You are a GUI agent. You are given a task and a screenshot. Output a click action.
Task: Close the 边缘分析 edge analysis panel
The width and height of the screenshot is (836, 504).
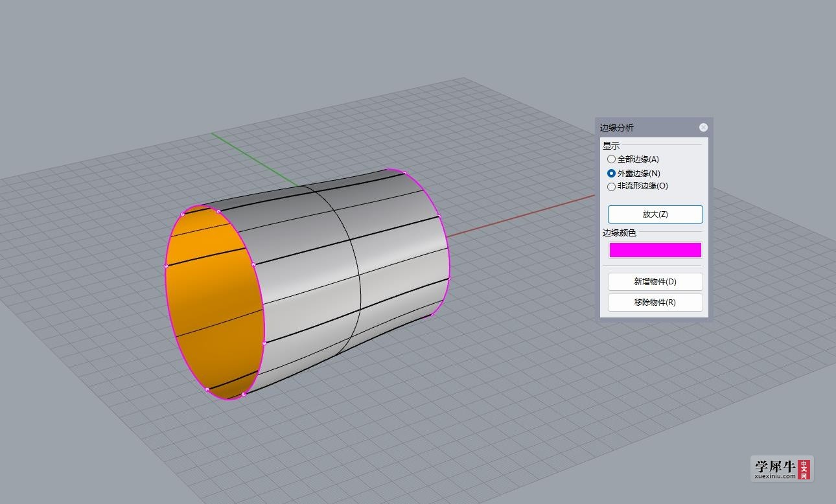pos(703,128)
